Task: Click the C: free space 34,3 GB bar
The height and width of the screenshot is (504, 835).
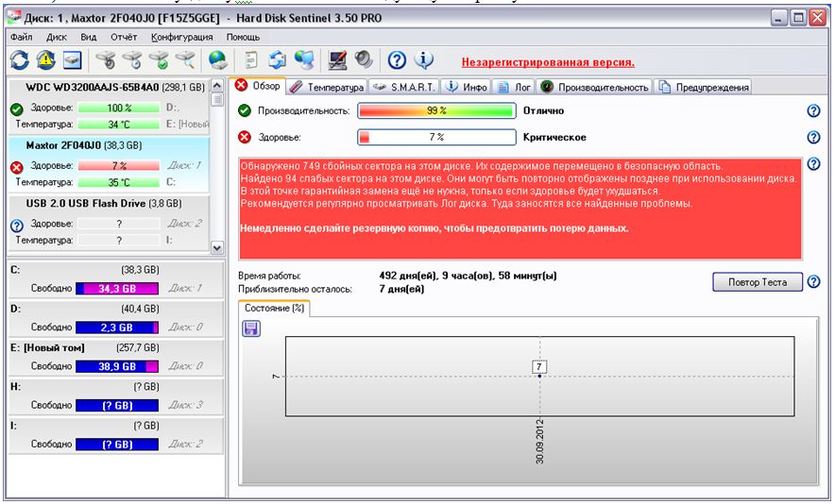Action: (x=117, y=289)
